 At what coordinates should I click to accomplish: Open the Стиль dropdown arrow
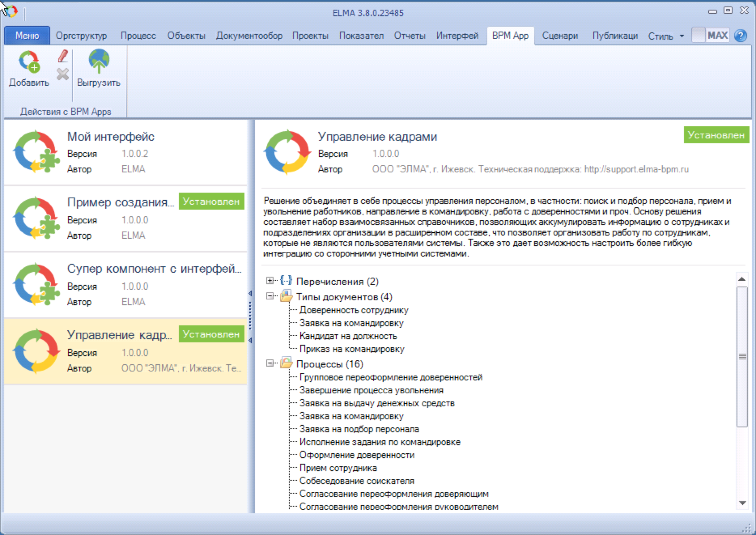click(x=682, y=36)
